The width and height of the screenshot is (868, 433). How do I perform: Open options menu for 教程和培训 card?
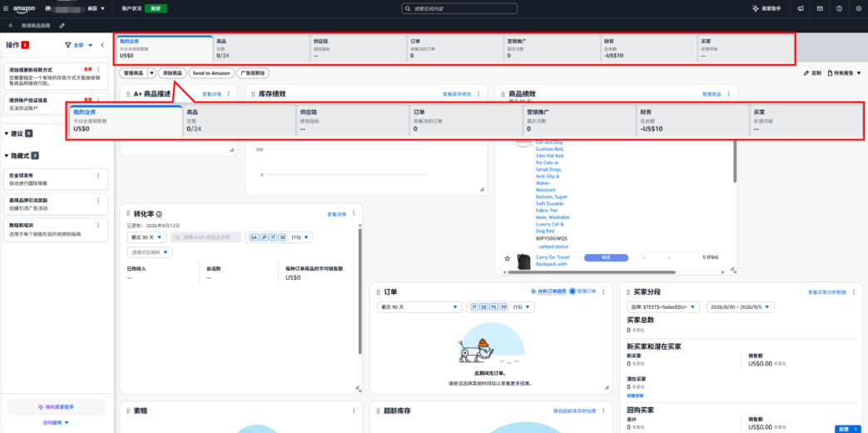98,226
